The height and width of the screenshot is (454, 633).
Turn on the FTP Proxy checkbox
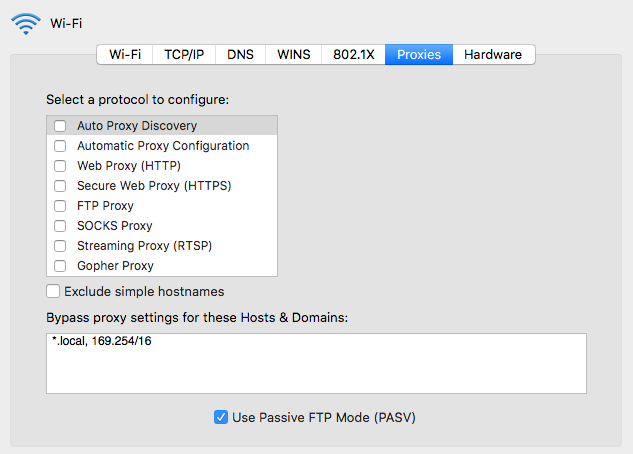(x=61, y=206)
